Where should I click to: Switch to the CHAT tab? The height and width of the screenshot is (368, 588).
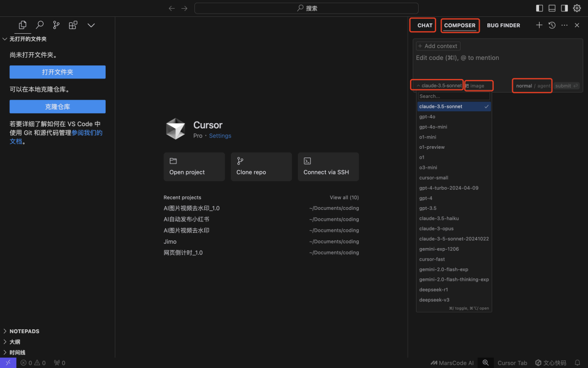click(x=425, y=25)
